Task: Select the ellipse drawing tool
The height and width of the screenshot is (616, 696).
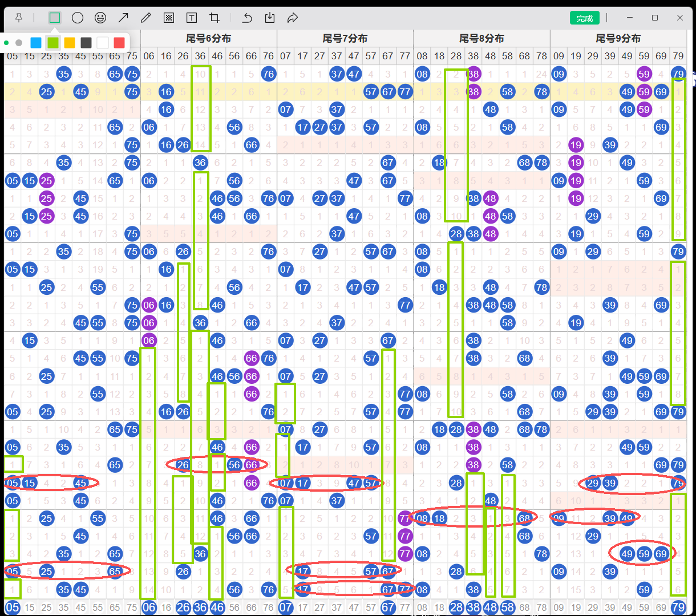Action: pyautogui.click(x=78, y=18)
